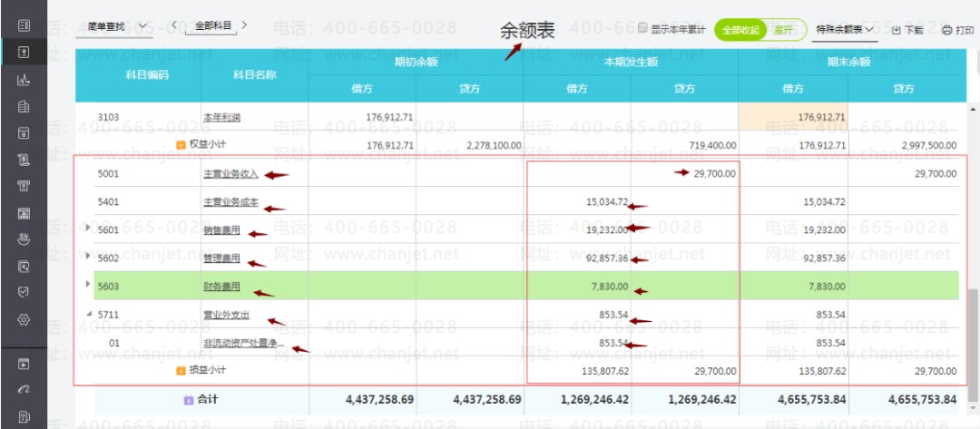Screen dimensions: 980x429
Task: Click total 4,655,753.84 in last credit column
Action: tap(923, 400)
